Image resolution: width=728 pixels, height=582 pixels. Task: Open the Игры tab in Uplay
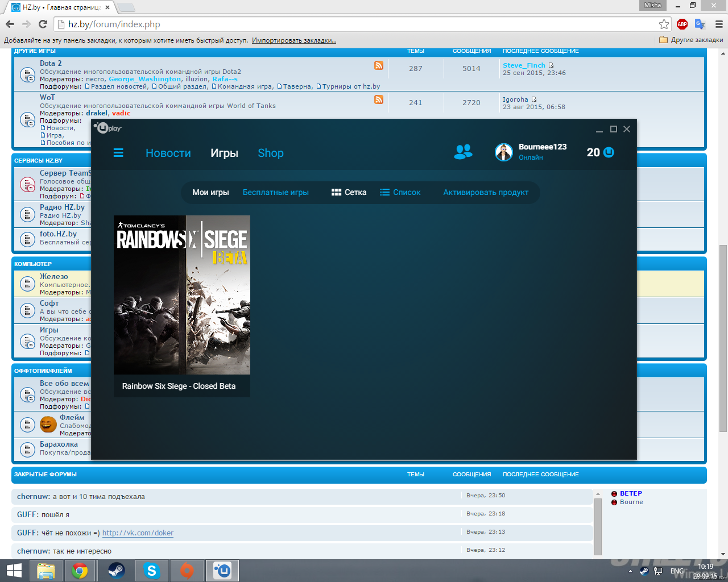(224, 153)
